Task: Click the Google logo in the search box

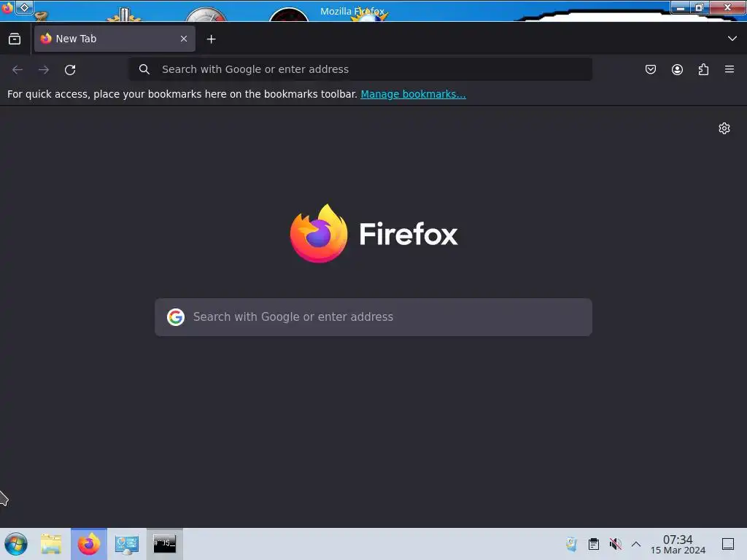Action: coord(176,316)
